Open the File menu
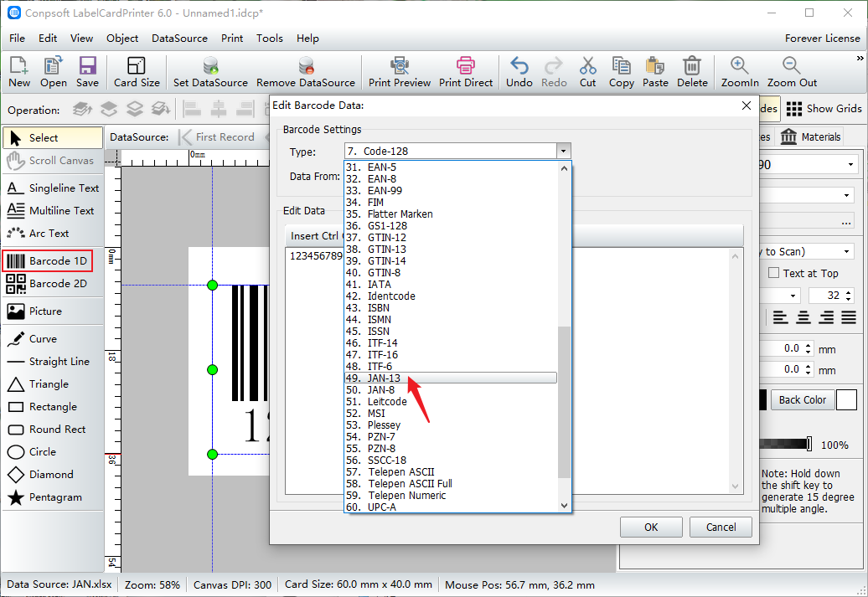The height and width of the screenshot is (597, 868). pos(17,39)
